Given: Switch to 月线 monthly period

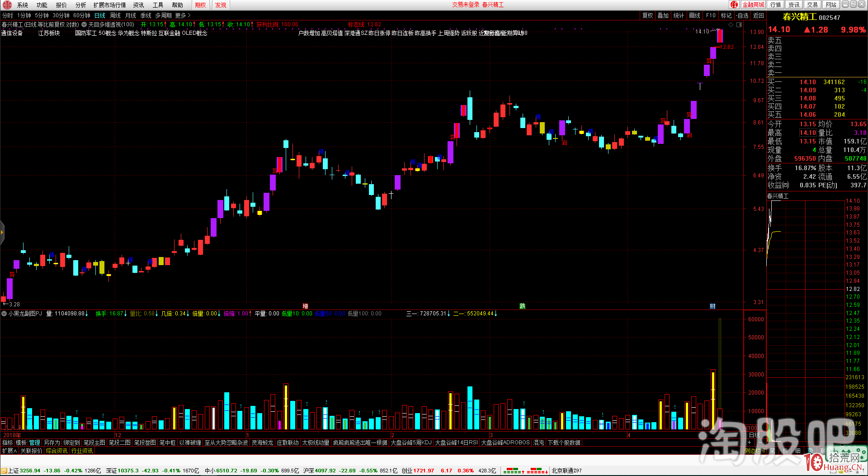Looking at the screenshot, I should tap(131, 15).
